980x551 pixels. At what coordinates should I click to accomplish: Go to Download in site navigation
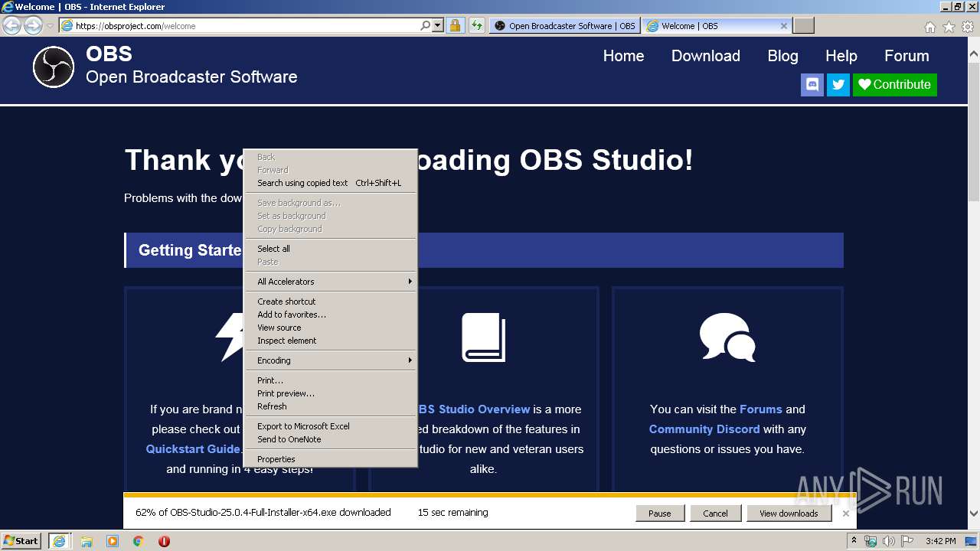click(706, 56)
